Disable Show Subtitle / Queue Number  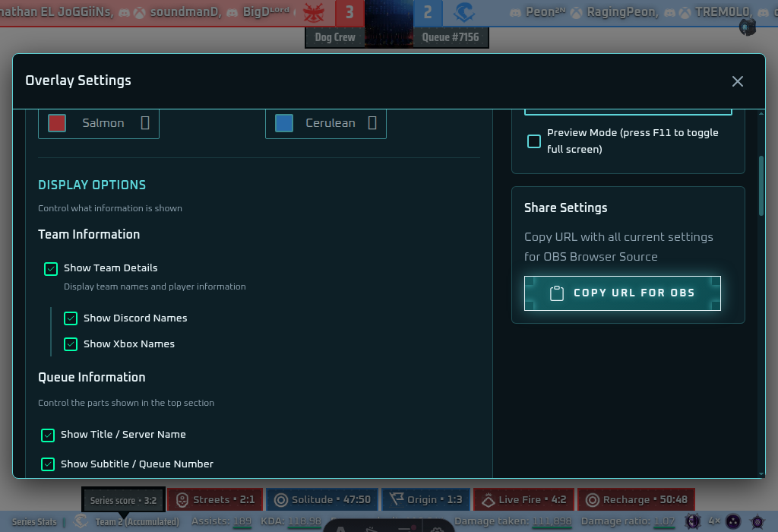(48, 464)
